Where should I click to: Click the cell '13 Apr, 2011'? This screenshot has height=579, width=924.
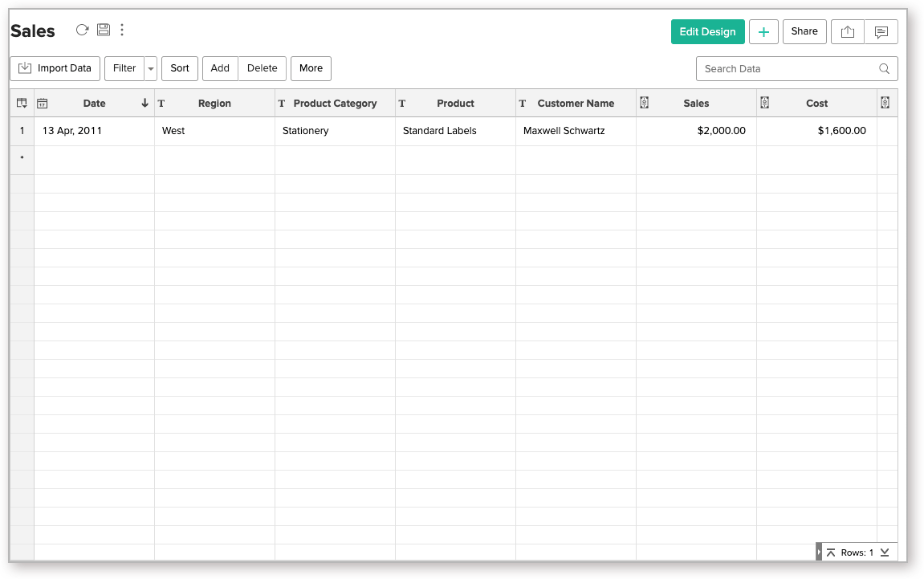pyautogui.click(x=94, y=131)
